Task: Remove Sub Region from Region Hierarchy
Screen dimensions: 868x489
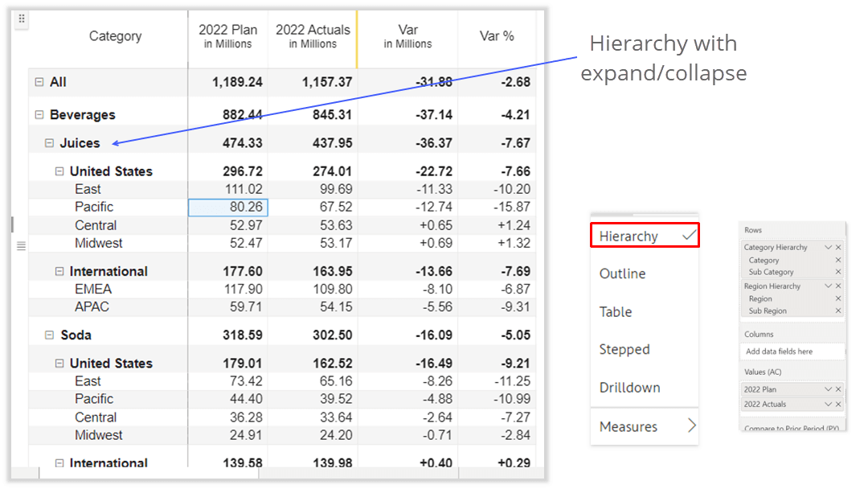Action: click(838, 311)
